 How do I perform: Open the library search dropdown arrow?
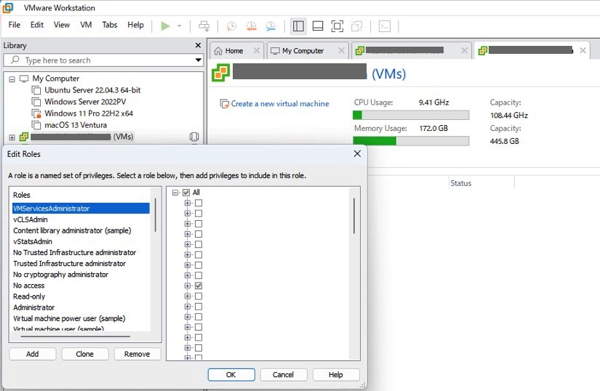(x=198, y=60)
